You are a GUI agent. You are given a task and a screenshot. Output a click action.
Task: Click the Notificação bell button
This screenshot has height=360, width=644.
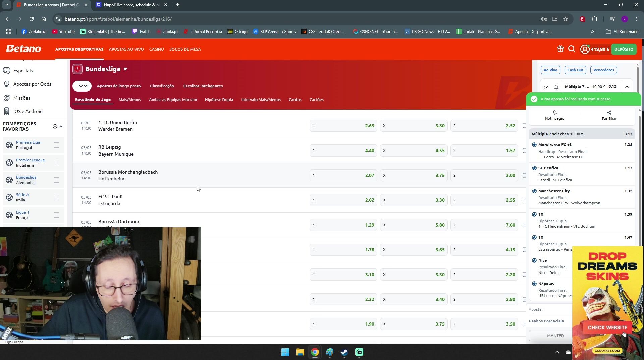[554, 115]
